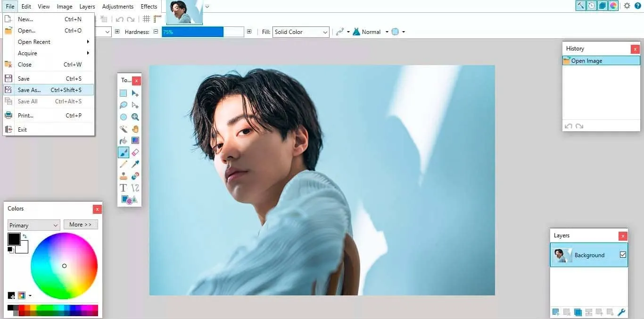Toggle the Colors window button
The width and height of the screenshot is (644, 319).
click(613, 6)
